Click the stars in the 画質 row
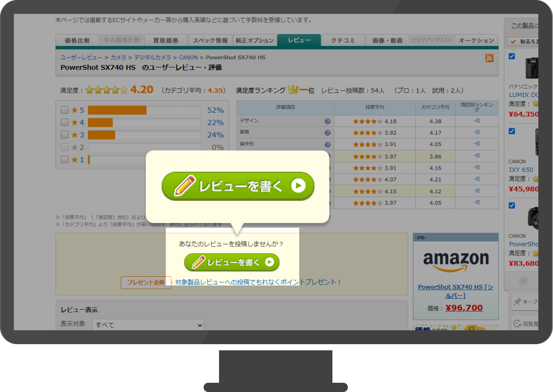The width and height of the screenshot is (553, 392). coord(368,133)
